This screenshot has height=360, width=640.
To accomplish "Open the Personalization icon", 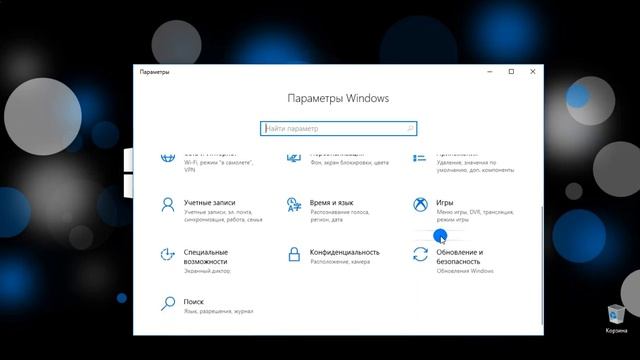I will (x=294, y=158).
